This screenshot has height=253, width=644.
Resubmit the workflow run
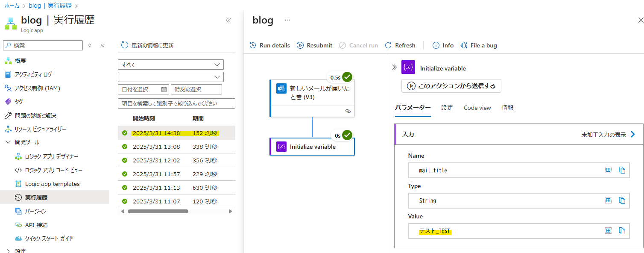click(x=314, y=45)
